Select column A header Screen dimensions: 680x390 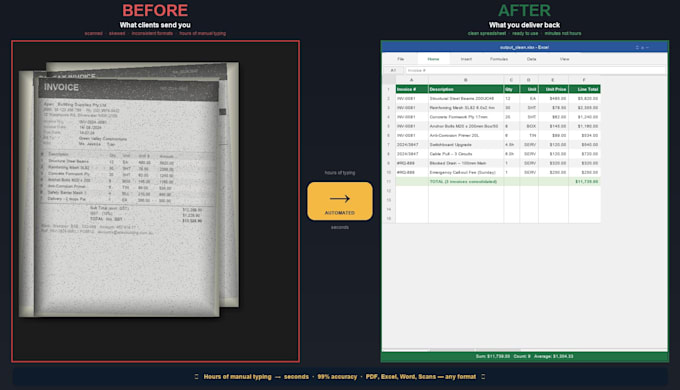[x=412, y=80]
